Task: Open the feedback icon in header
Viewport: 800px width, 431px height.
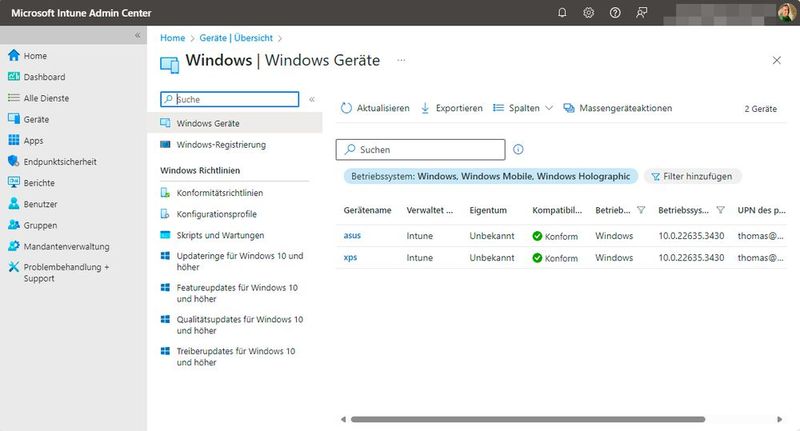Action: tap(641, 12)
